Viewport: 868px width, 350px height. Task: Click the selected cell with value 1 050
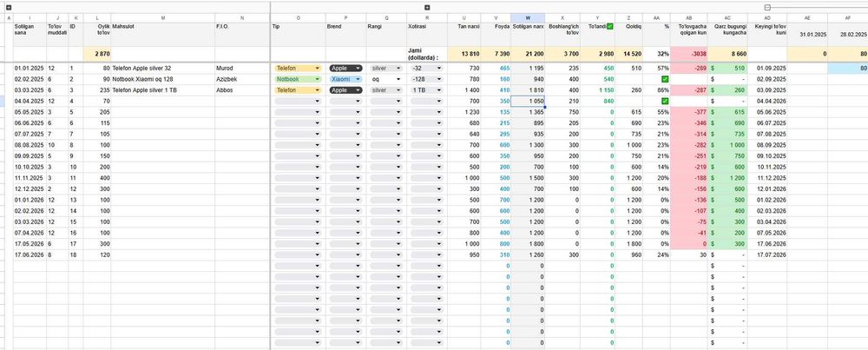528,102
